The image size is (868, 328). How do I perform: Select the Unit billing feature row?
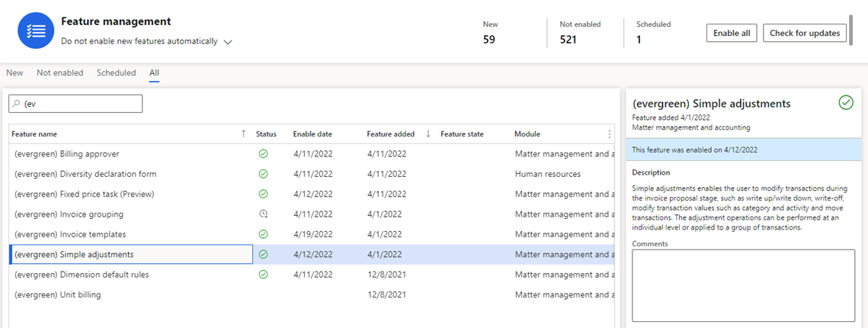312,294
